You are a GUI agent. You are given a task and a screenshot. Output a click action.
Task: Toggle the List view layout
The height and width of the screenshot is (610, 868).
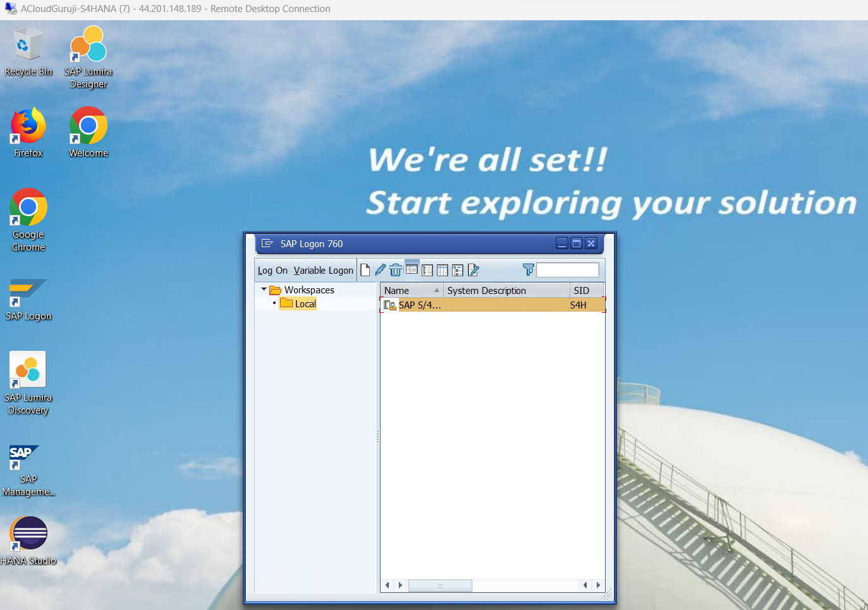[427, 271]
